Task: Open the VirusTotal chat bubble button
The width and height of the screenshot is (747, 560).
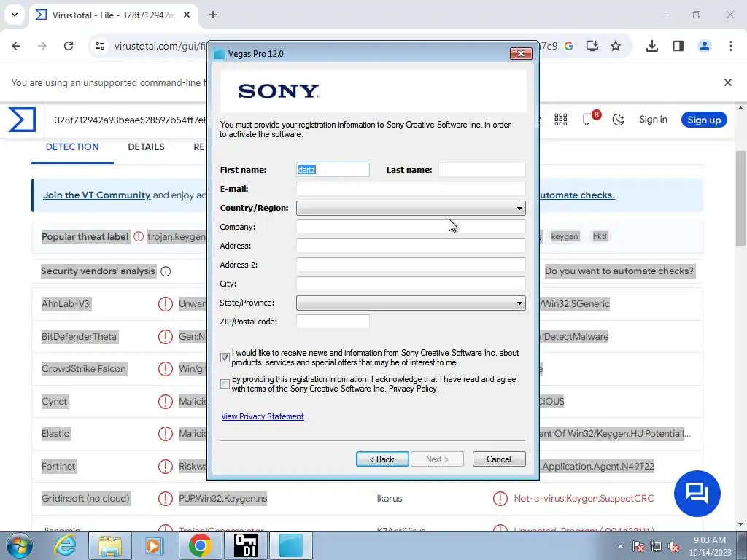Action: coord(697,494)
